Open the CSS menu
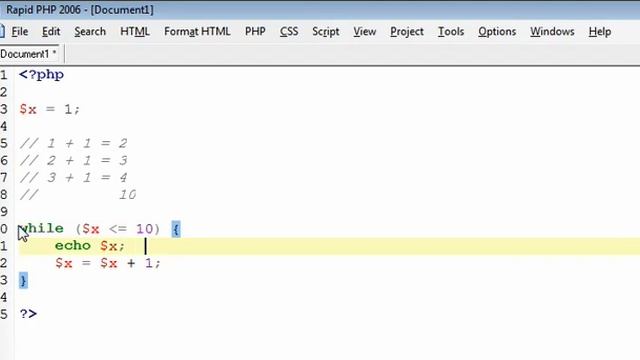Image resolution: width=640 pixels, height=360 pixels. (x=289, y=32)
